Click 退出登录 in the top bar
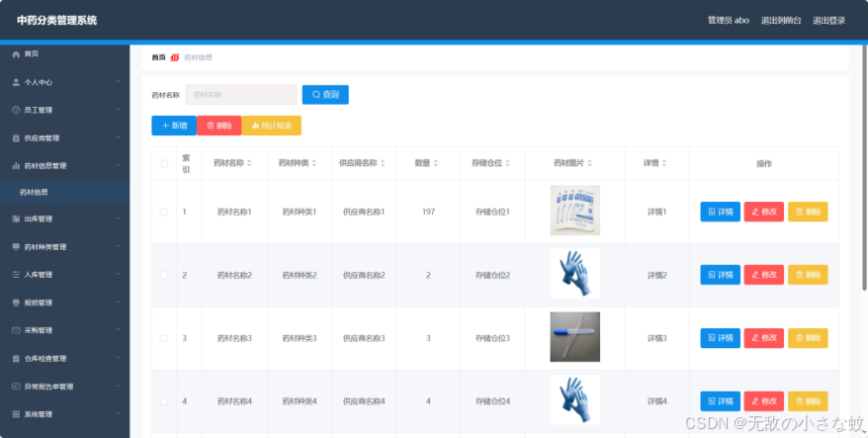This screenshot has height=438, width=868. 828,21
